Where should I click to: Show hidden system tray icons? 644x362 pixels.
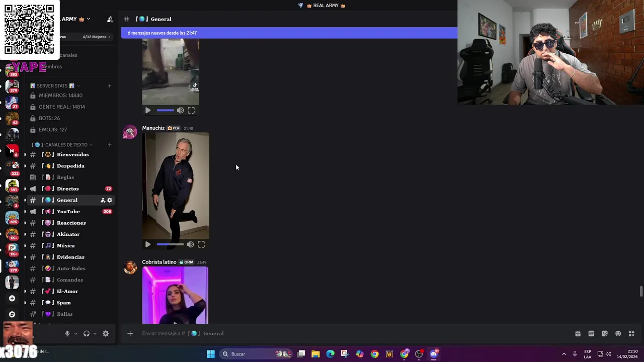(564, 354)
